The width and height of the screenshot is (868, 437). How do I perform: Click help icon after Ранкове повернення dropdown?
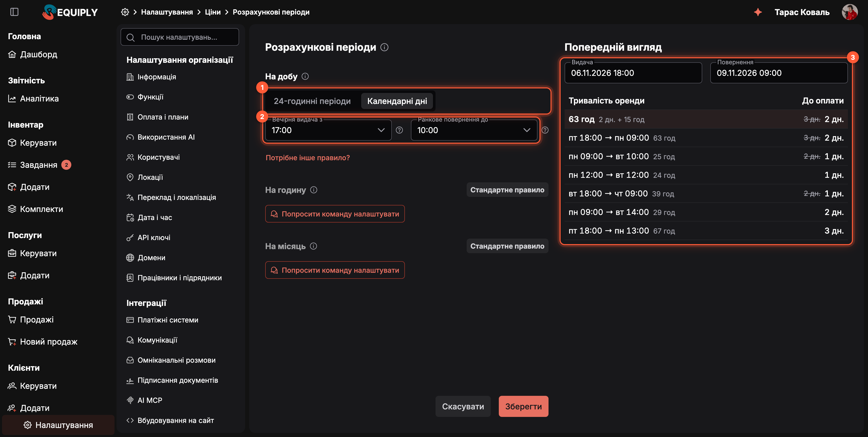coord(545,130)
